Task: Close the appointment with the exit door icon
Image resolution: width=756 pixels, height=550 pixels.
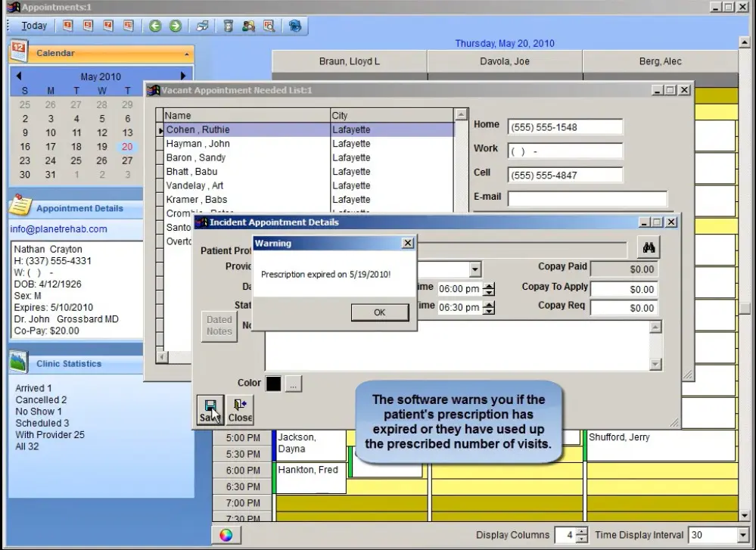Action: point(240,409)
